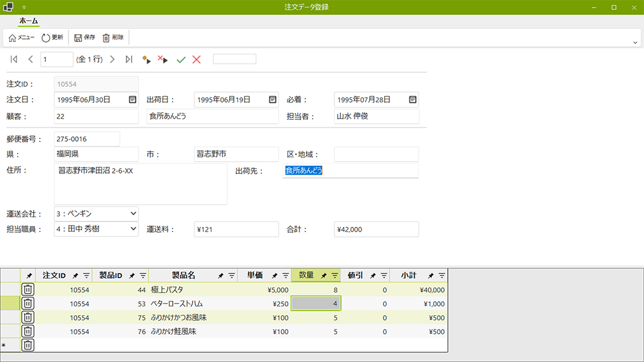Click the 運送料 field
This screenshot has height=362, width=644.
click(x=236, y=230)
